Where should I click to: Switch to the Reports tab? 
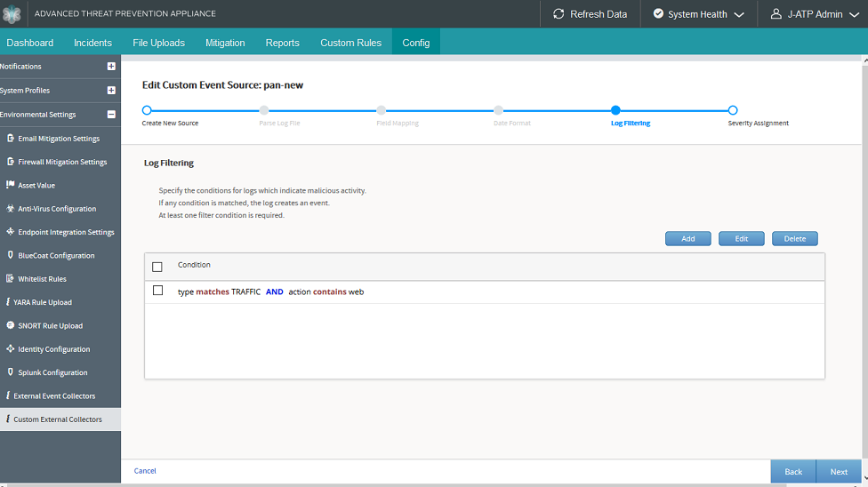[x=282, y=43]
